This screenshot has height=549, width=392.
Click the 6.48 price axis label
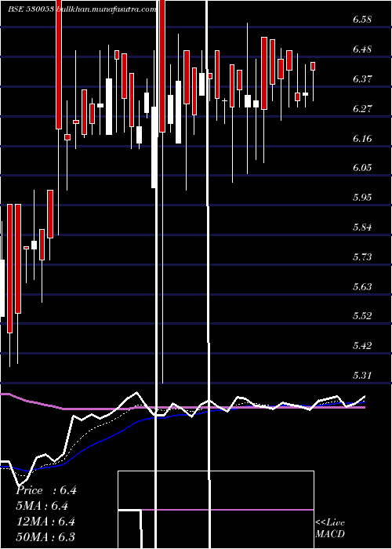tap(361, 49)
